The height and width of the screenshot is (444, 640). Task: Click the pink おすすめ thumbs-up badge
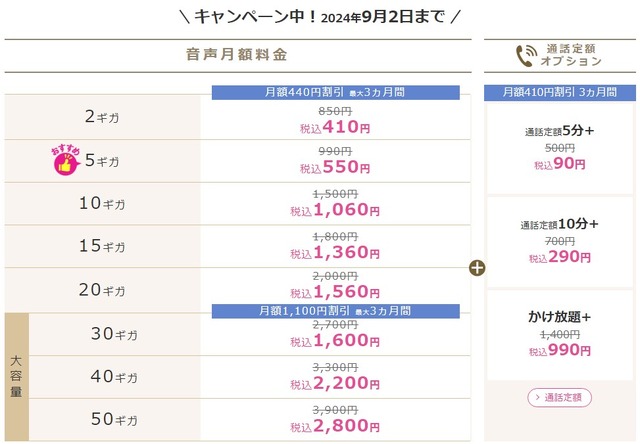click(x=65, y=161)
